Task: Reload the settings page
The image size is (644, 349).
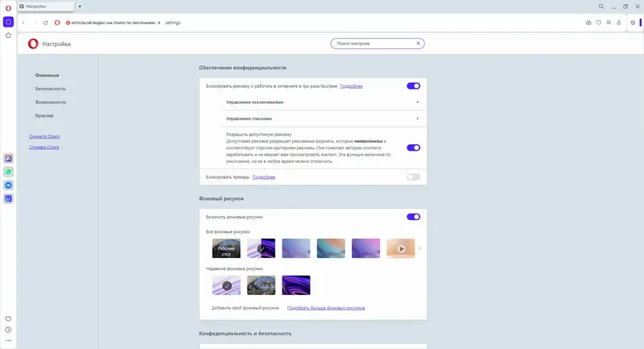Action: pos(46,23)
